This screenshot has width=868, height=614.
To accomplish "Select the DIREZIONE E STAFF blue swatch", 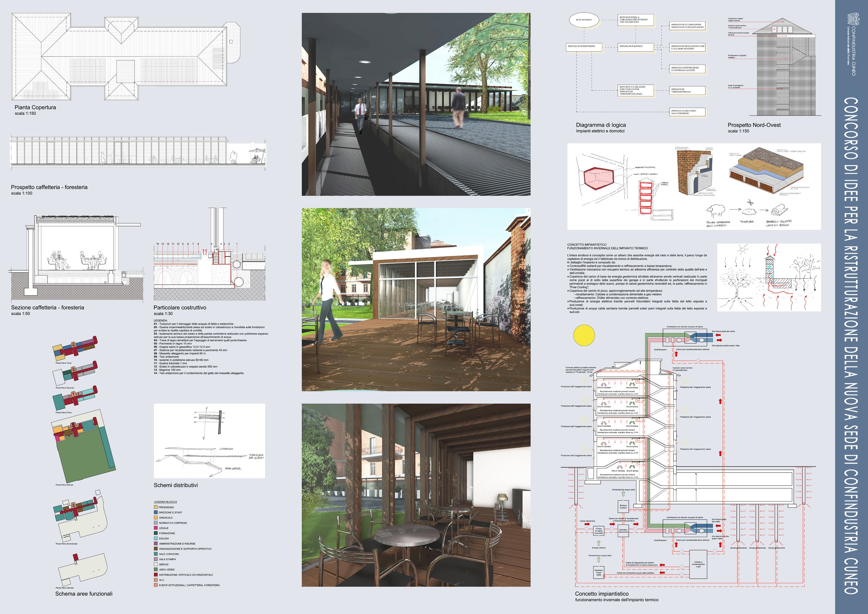I will coord(156,512).
